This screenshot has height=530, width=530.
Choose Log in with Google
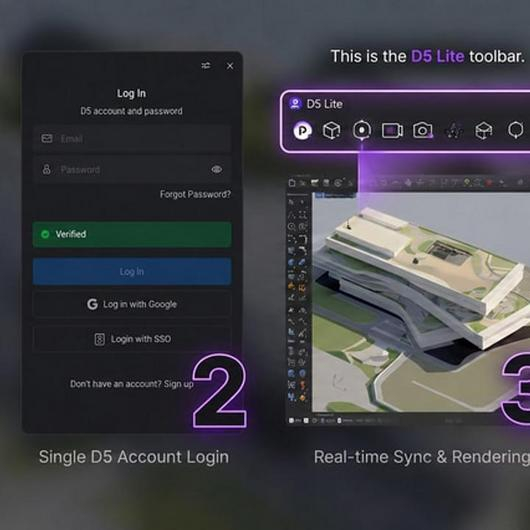tap(132, 304)
